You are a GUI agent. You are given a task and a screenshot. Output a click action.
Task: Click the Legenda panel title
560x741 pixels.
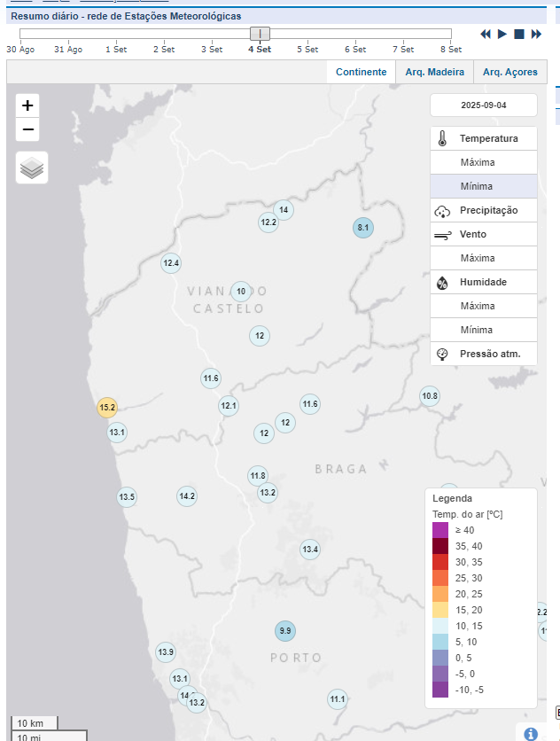(452, 498)
